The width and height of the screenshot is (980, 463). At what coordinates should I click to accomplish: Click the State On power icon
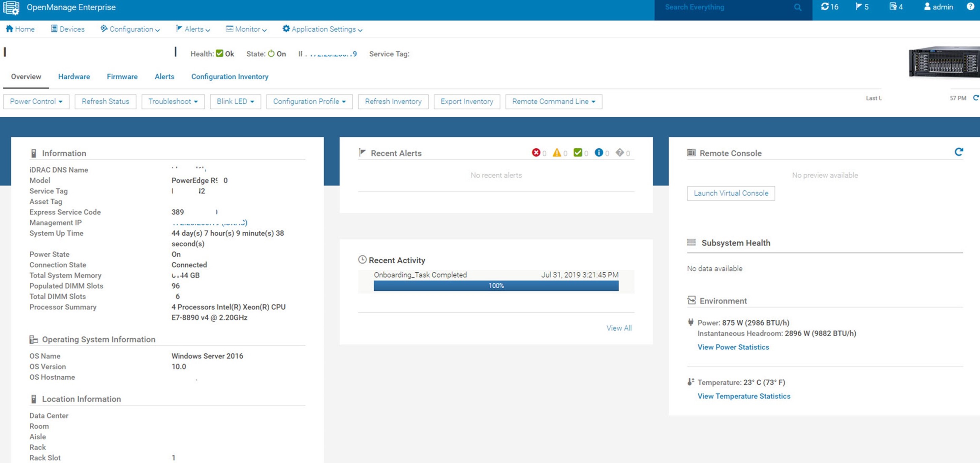click(x=271, y=53)
